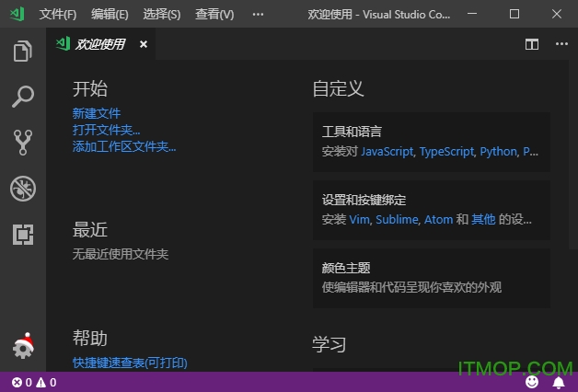The height and width of the screenshot is (392, 578).
Task: Open the 工具和语言 card heading
Action: pyautogui.click(x=352, y=132)
